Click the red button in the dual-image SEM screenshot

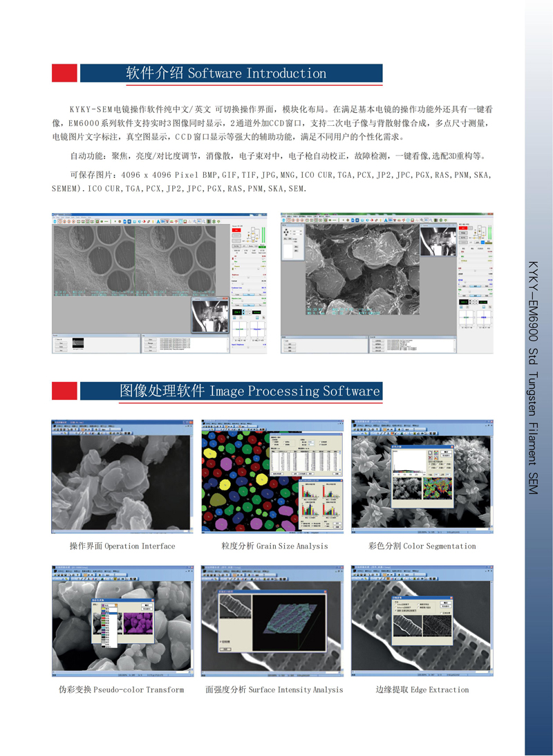point(236,230)
